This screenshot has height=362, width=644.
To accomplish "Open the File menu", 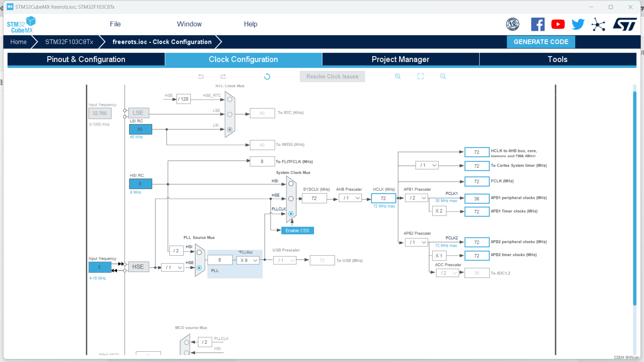I will (x=115, y=24).
